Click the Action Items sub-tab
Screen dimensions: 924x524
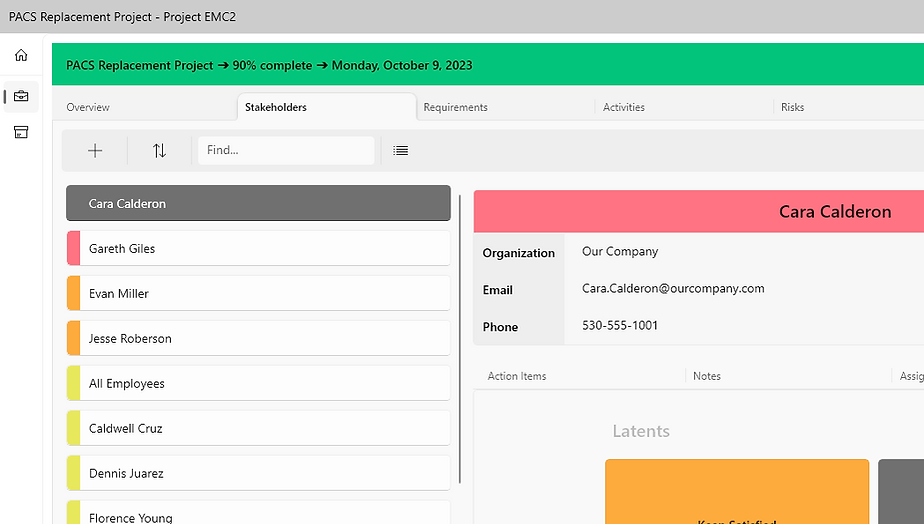(517, 376)
